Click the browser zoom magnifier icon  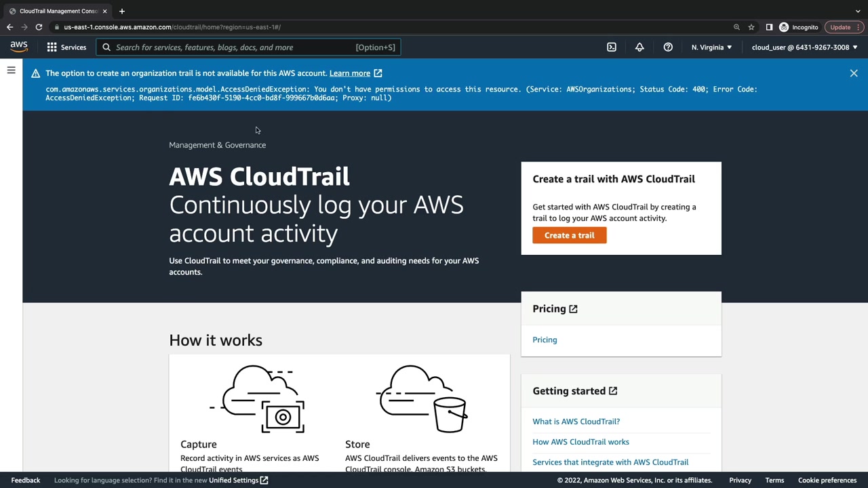coord(736,27)
